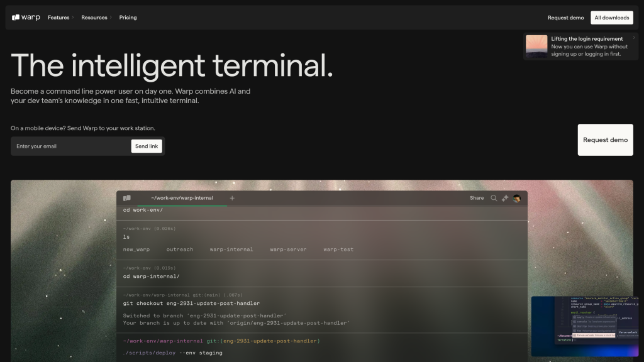
Task: Click the Warp logo in navbar
Action: (x=26, y=17)
